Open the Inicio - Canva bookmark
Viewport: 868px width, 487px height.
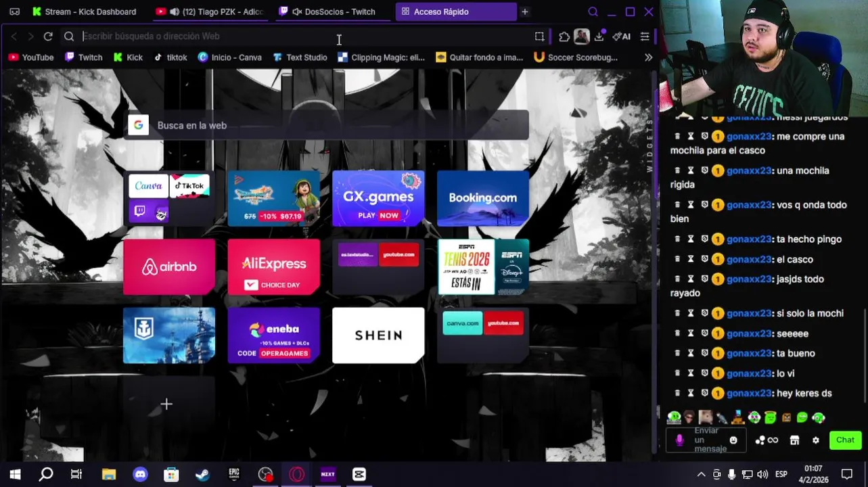tap(229, 57)
